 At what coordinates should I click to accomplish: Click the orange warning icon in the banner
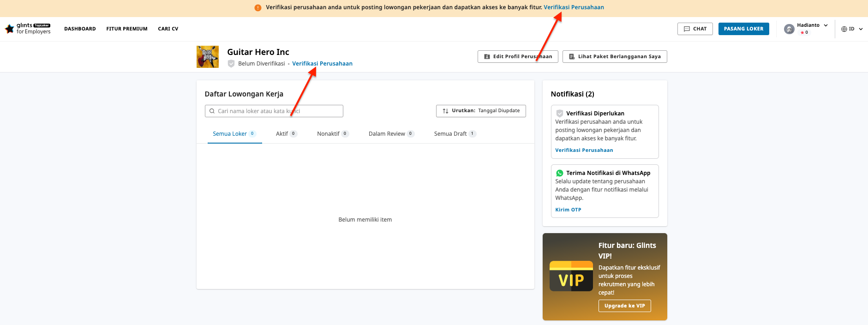pos(258,7)
